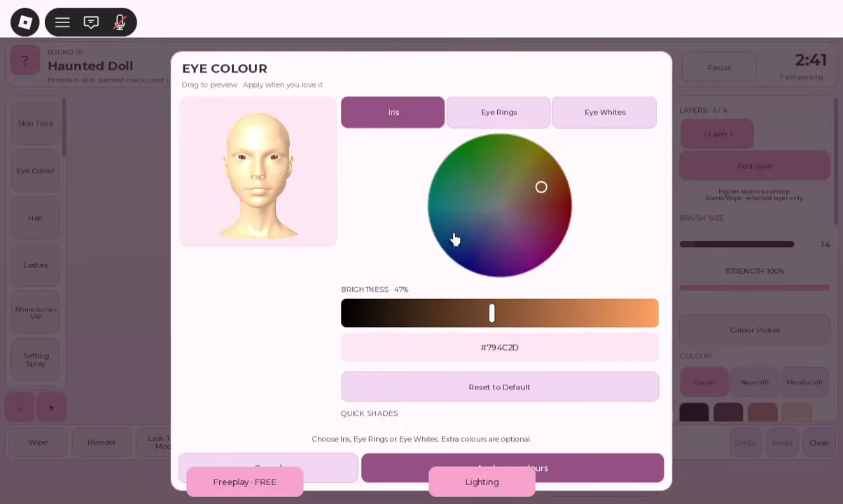The height and width of the screenshot is (504, 843).
Task: Open Eye Colour category in sidebar
Action: (35, 171)
